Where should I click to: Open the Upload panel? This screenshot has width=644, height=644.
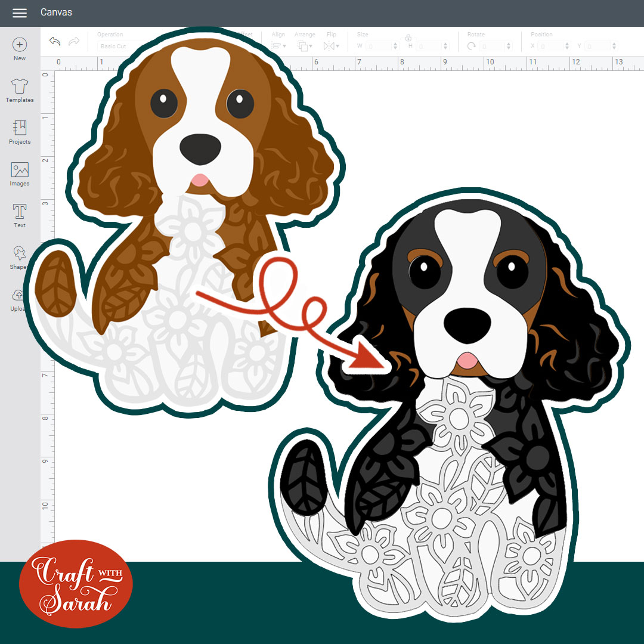click(17, 299)
